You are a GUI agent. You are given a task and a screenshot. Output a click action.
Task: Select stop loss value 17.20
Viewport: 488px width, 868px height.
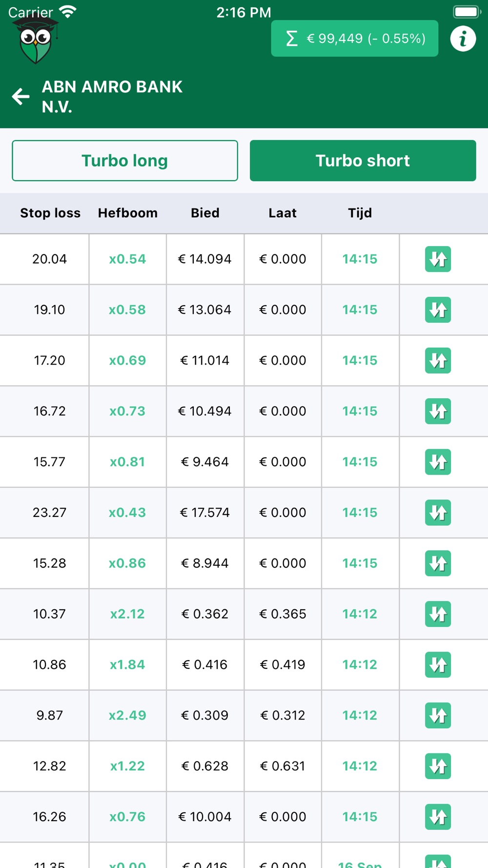pos(49,361)
